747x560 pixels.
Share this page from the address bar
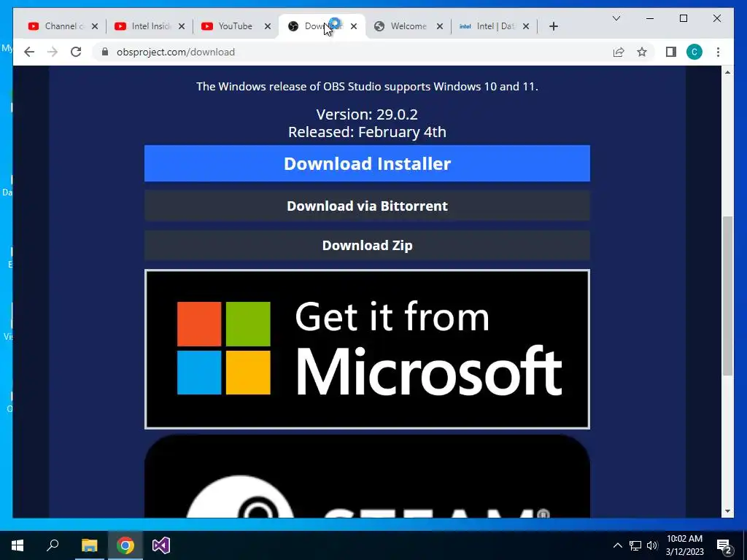point(619,52)
